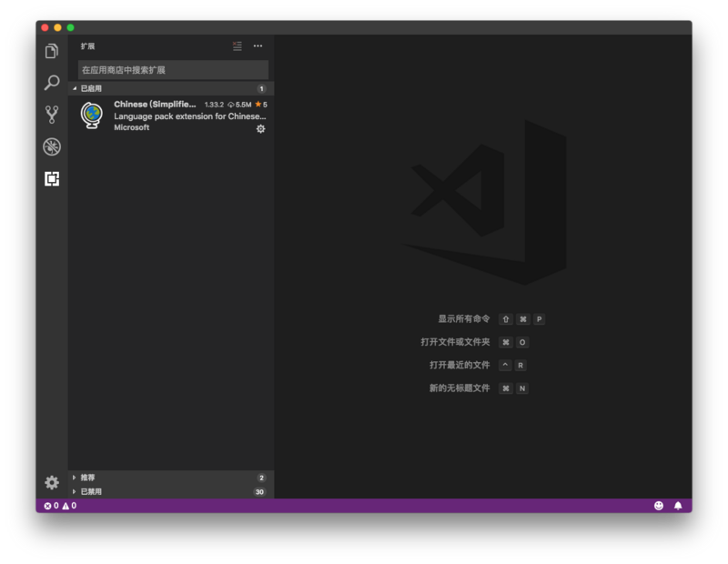728x564 pixels.
Task: Click the 已禁用 count badge 30
Action: [x=259, y=492]
